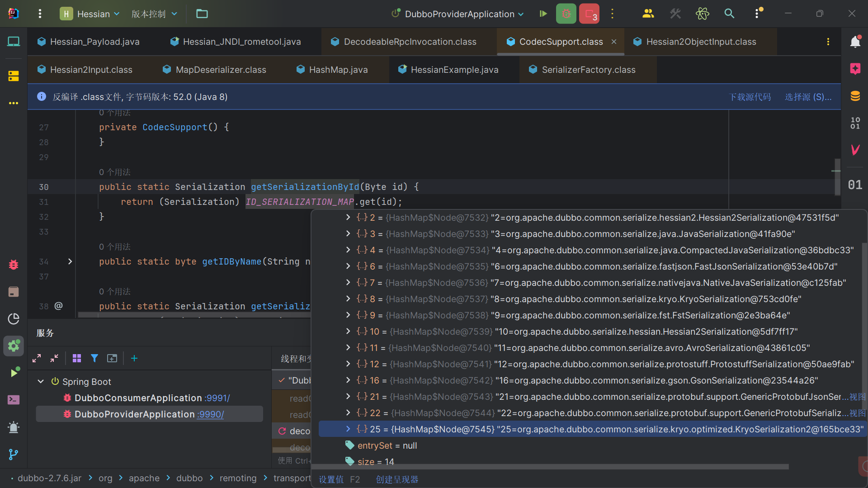
Task: Expand entry 25 KryoSerialization2 node
Action: (348, 429)
